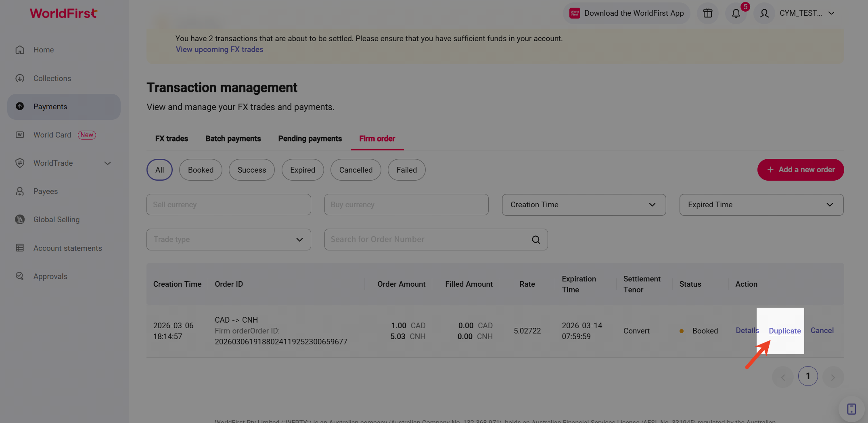Image resolution: width=868 pixels, height=423 pixels.
Task: Go to Home in the sidebar
Action: (43, 50)
